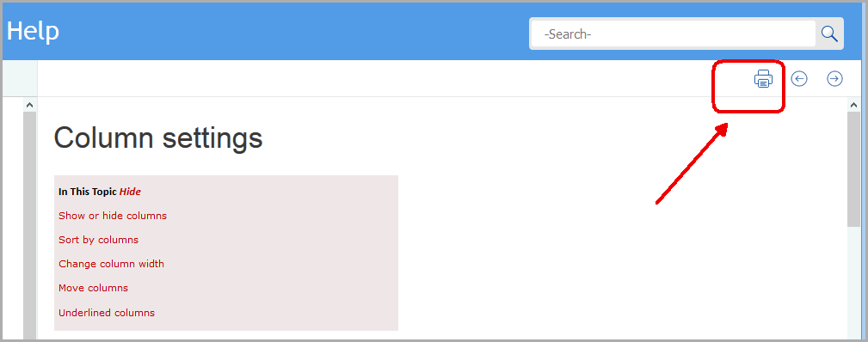
Task: Click the In This Topic label
Action: (x=88, y=192)
